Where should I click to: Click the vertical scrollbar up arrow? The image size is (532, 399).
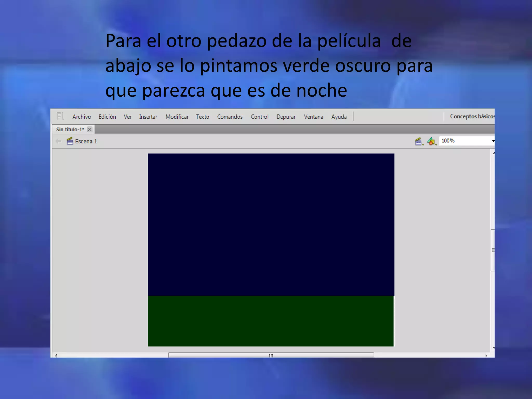pyautogui.click(x=493, y=153)
